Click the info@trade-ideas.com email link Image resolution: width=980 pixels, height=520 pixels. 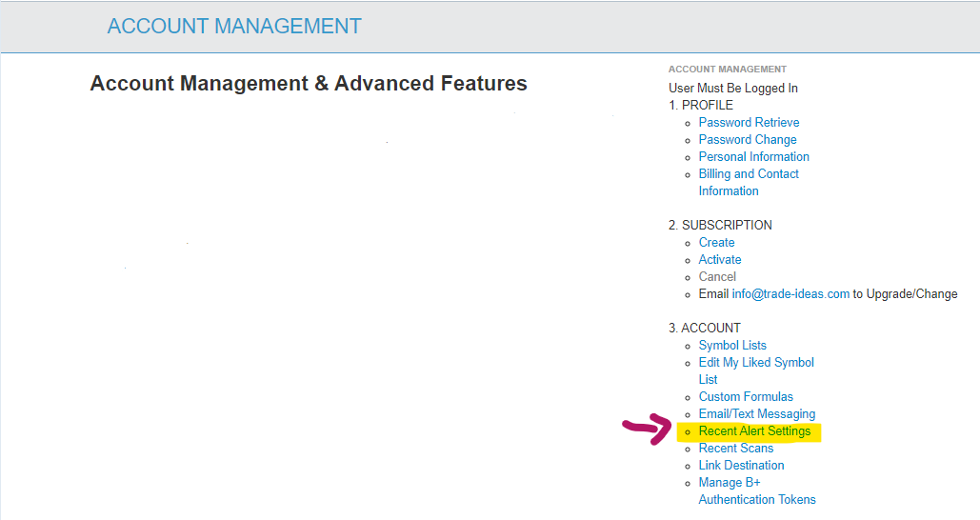tap(790, 294)
